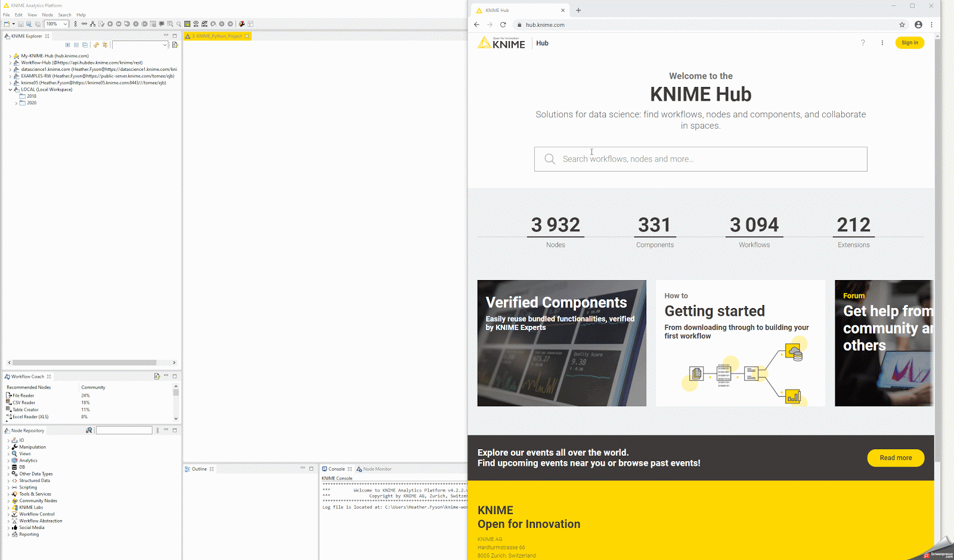Click the Refresh icon in KNIME Explorer
The image size is (954, 560).
coord(96,45)
